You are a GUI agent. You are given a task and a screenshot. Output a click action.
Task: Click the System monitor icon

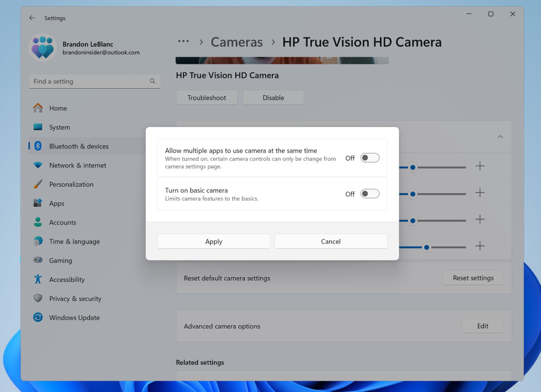coord(38,127)
